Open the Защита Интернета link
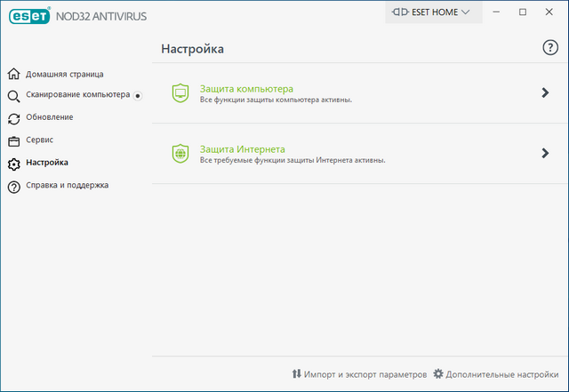Image resolution: width=569 pixels, height=392 pixels. (x=242, y=148)
